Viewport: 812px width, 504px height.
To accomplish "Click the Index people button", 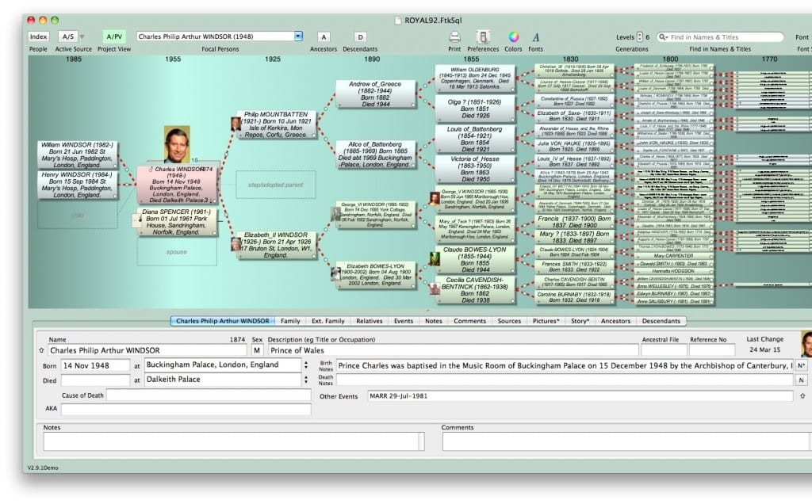I will pyautogui.click(x=38, y=36).
